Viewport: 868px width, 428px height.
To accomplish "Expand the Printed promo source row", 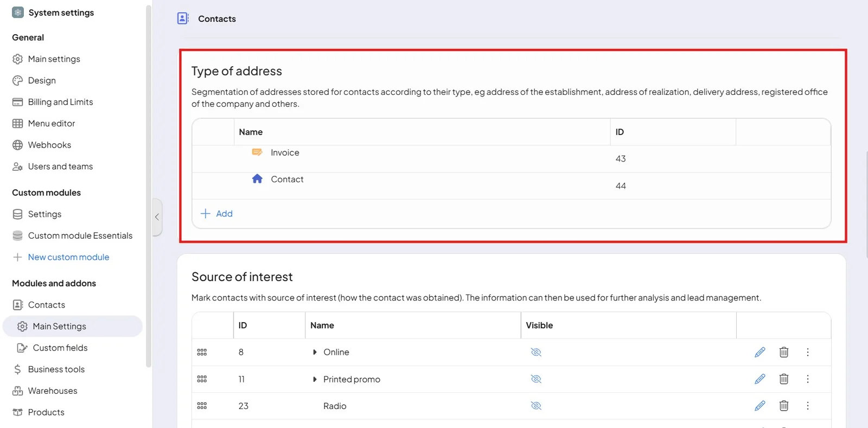I will [315, 379].
